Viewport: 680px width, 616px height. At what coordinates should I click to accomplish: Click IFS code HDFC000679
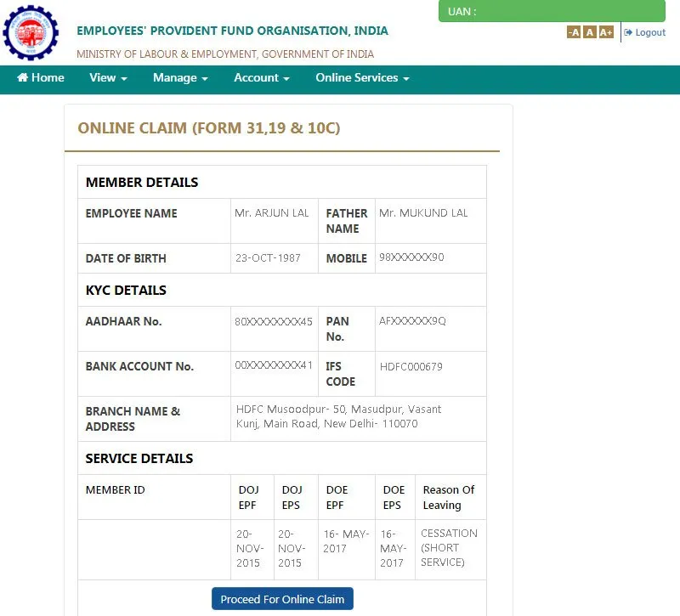tap(411, 367)
